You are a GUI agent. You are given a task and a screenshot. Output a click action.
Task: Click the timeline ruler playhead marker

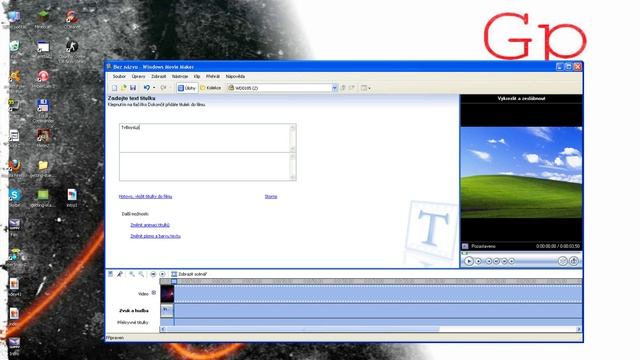[x=174, y=281]
